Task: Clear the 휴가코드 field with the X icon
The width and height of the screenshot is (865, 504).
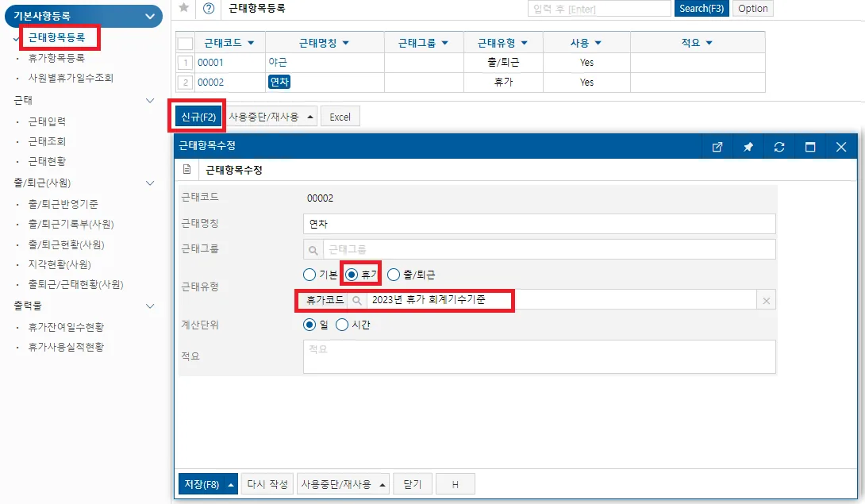Action: pos(767,301)
